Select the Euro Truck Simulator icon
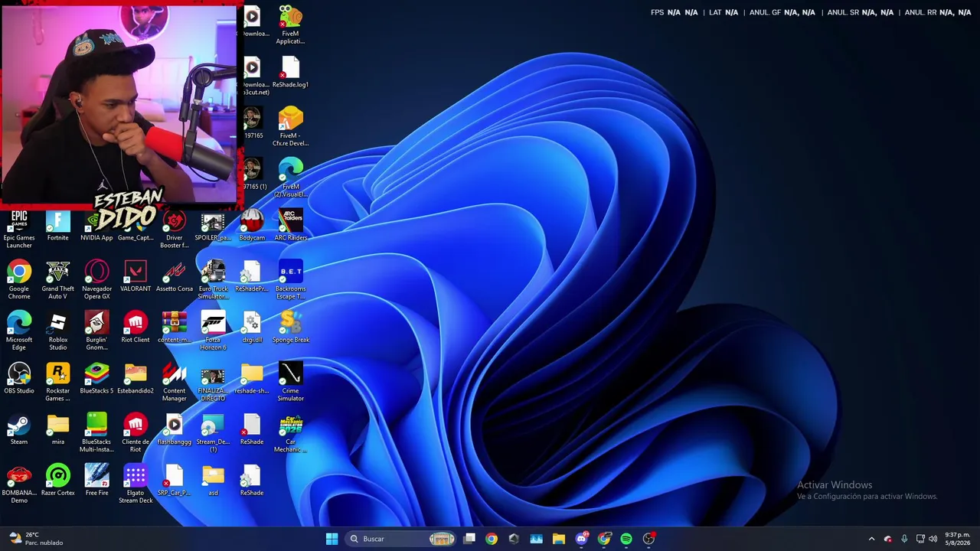 coord(213,280)
